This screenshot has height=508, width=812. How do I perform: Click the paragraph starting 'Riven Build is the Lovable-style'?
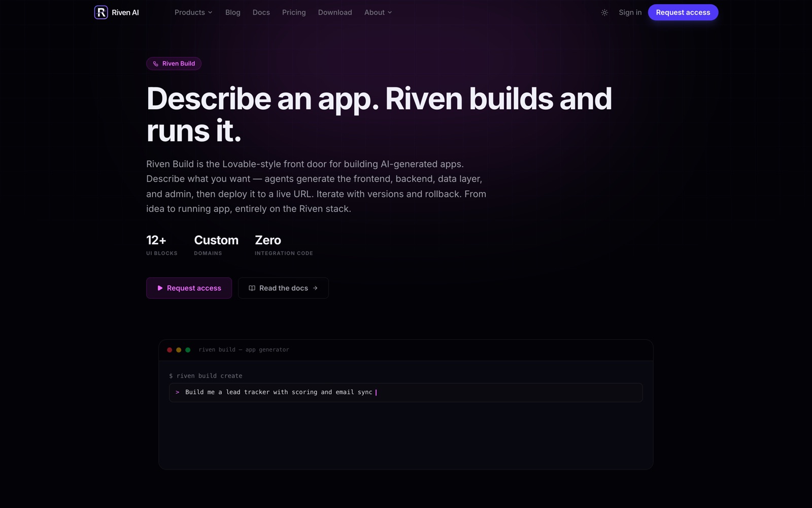tap(316, 186)
